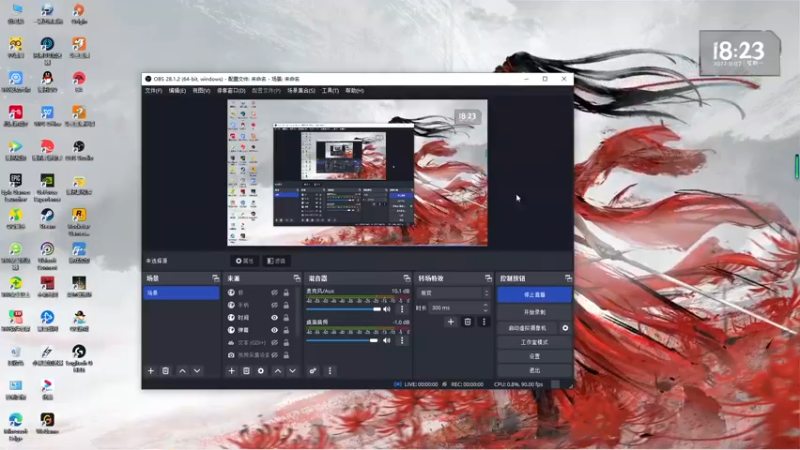Open the 编辑(E) menu
The image size is (800, 450).
177,91
